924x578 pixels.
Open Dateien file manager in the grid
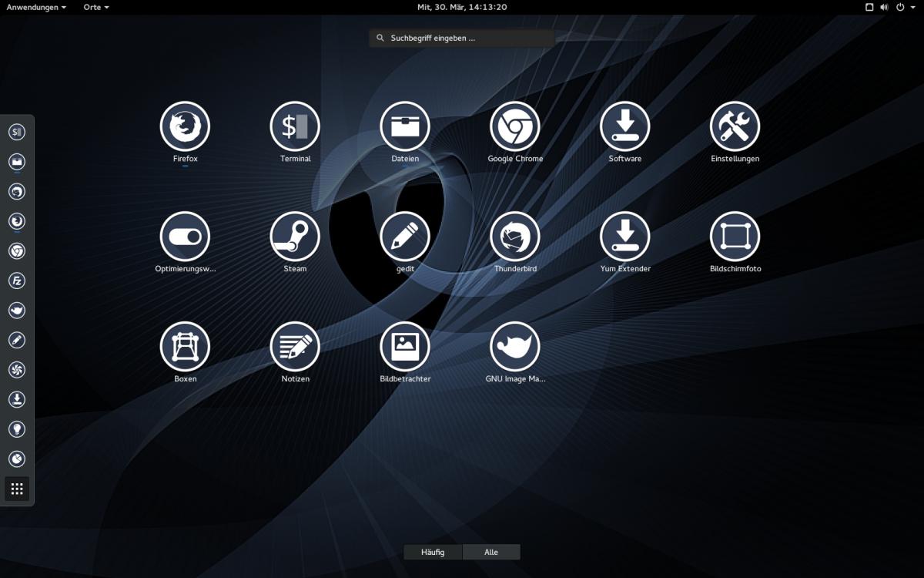tap(405, 126)
